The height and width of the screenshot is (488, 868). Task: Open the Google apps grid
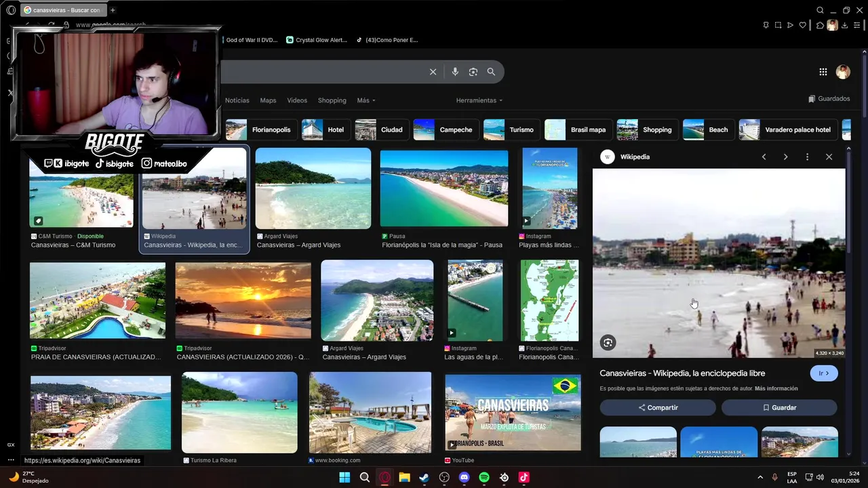tap(823, 72)
